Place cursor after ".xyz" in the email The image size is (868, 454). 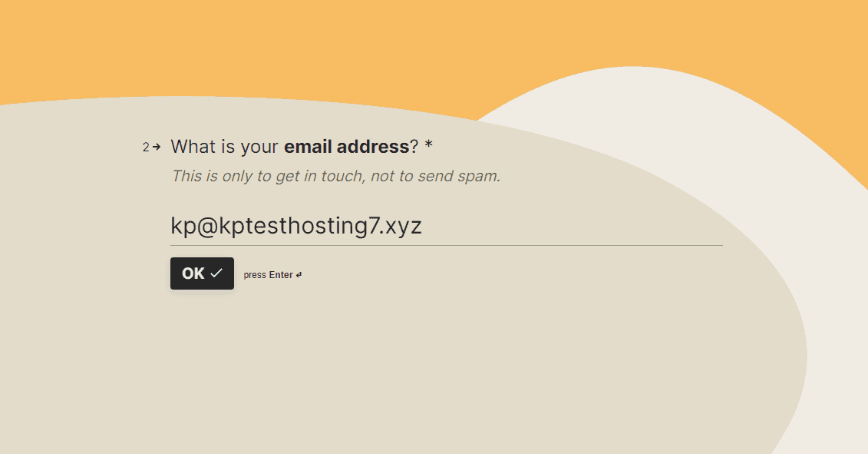point(423,227)
